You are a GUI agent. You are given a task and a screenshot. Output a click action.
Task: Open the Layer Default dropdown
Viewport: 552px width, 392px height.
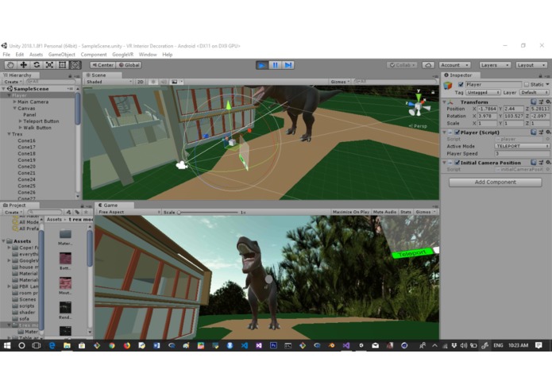(x=535, y=92)
